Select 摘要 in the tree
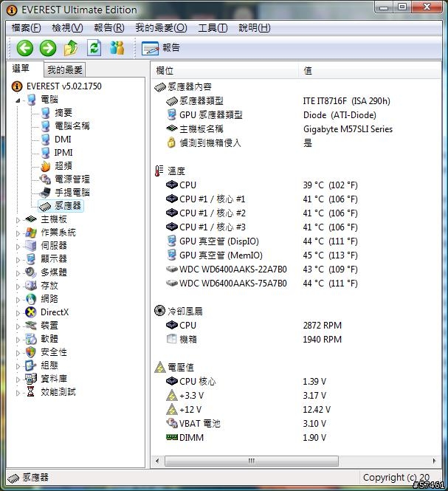The width and height of the screenshot is (448, 491). (x=63, y=113)
